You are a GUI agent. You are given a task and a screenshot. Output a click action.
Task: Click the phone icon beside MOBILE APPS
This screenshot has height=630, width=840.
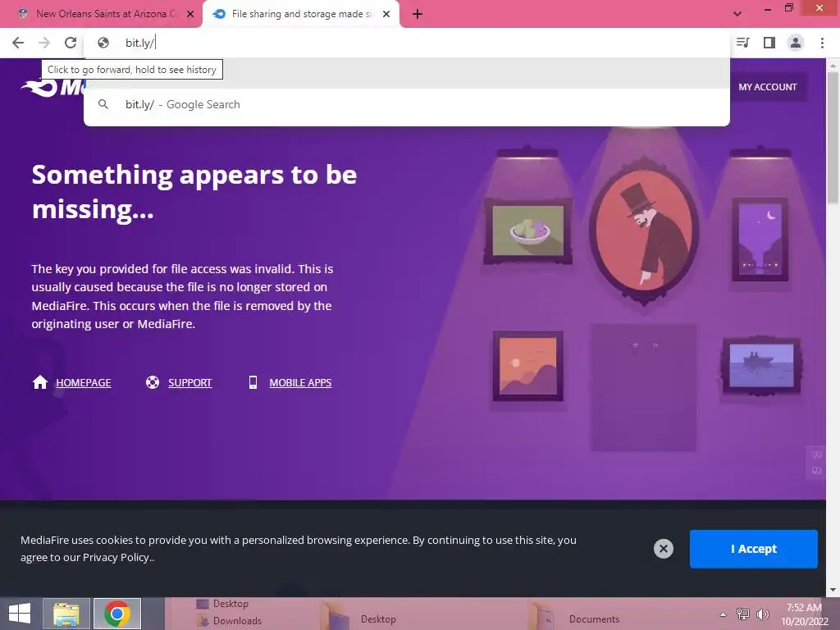[x=253, y=382]
